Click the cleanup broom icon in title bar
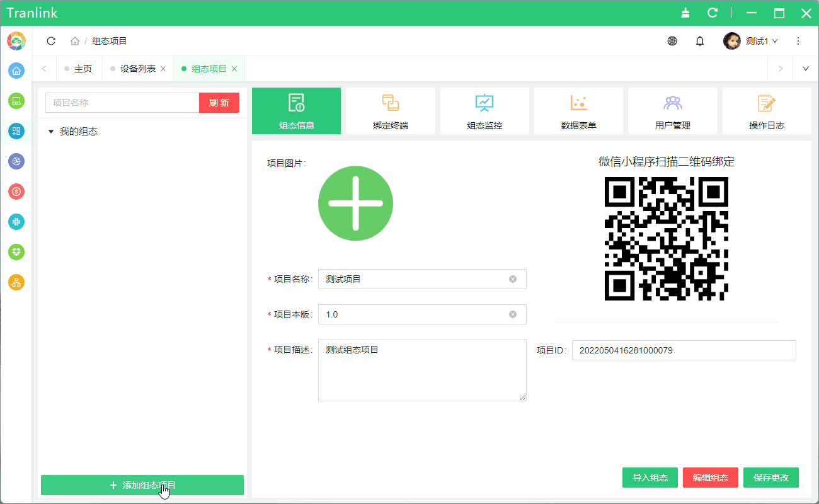 tap(685, 13)
